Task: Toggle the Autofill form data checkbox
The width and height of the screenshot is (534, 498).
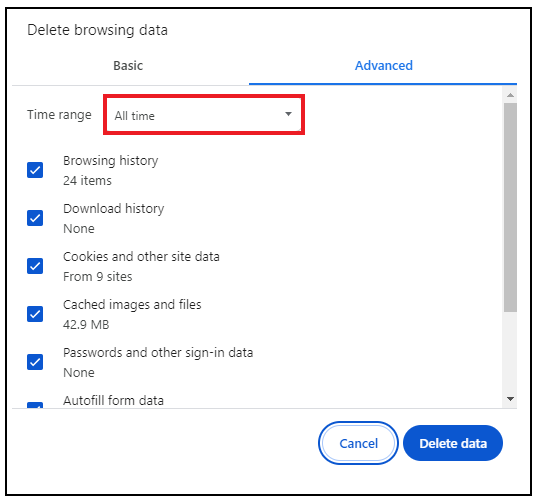Action: (x=35, y=405)
